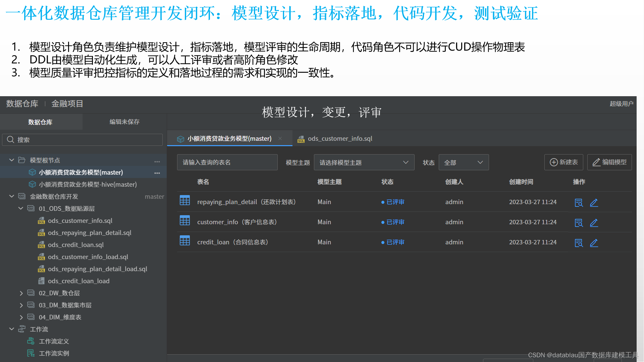
Task: Click edit pencil for credit_loan row
Action: coord(594,243)
